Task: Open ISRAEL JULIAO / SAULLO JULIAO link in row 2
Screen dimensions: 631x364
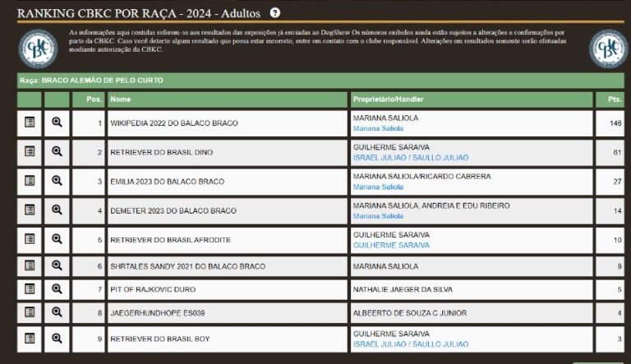Action: [410, 157]
